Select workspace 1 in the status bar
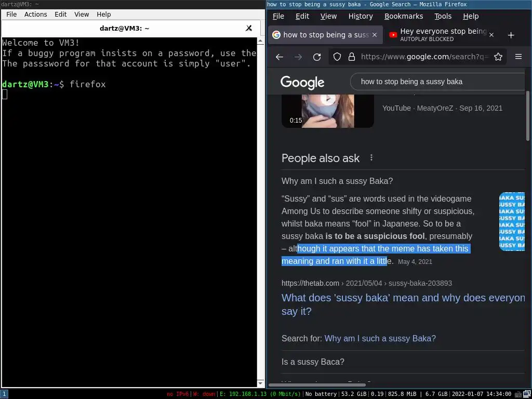The image size is (532, 399). pos(4,394)
